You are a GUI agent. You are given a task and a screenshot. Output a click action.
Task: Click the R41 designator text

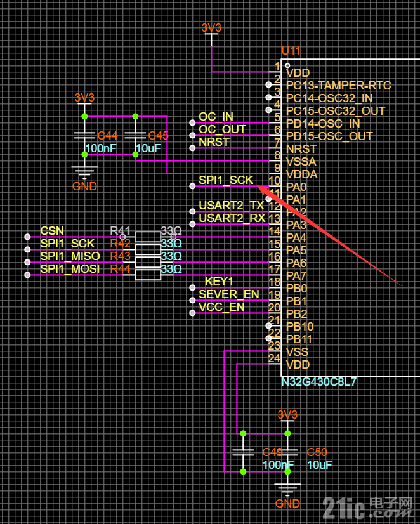tap(120, 231)
